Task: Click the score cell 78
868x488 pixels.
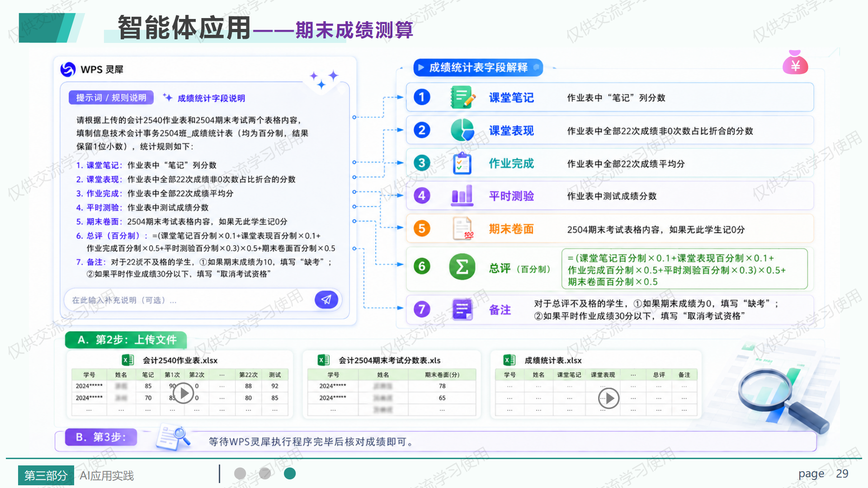Action: coord(442,386)
